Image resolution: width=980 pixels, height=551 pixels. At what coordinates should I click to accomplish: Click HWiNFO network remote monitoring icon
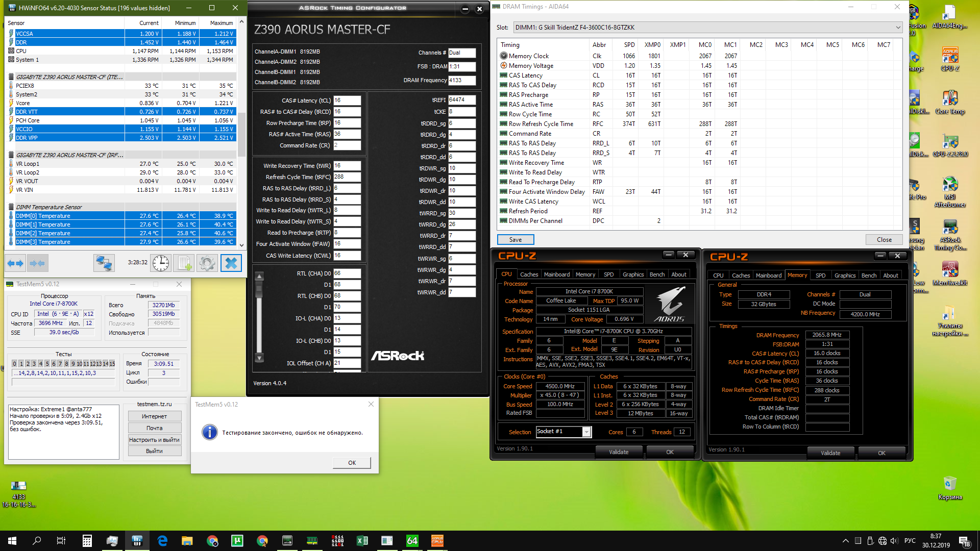click(x=104, y=263)
